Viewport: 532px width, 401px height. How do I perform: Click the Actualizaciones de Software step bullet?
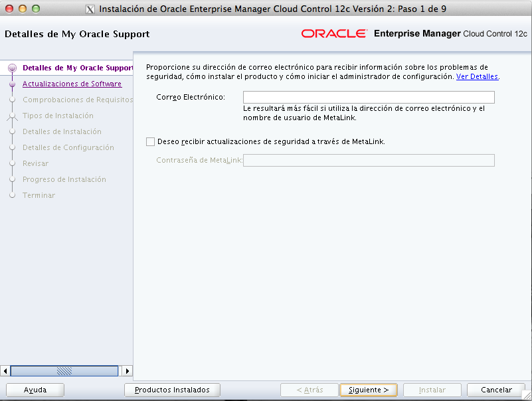click(x=12, y=84)
